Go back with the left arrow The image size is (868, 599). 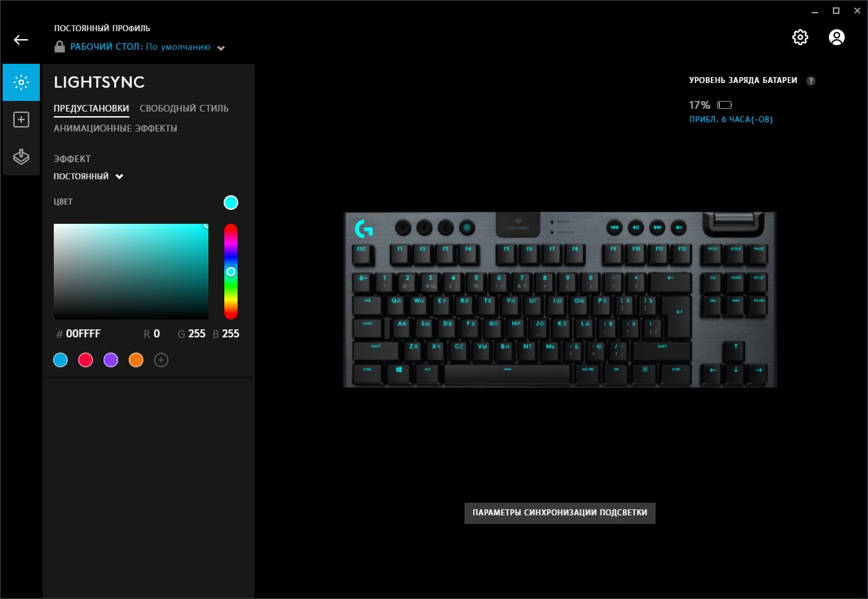[21, 40]
